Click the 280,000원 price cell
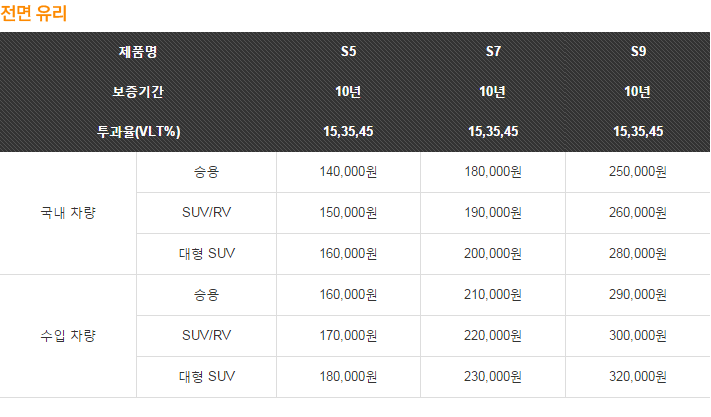The width and height of the screenshot is (711, 417). click(638, 253)
